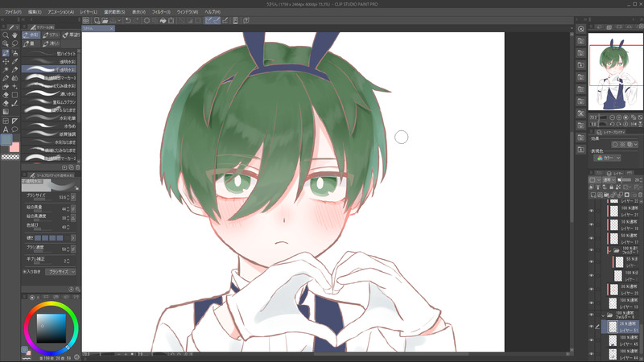The width and height of the screenshot is (644, 362).
Task: Toggle visibility of Folder 7
Action: coord(591,250)
